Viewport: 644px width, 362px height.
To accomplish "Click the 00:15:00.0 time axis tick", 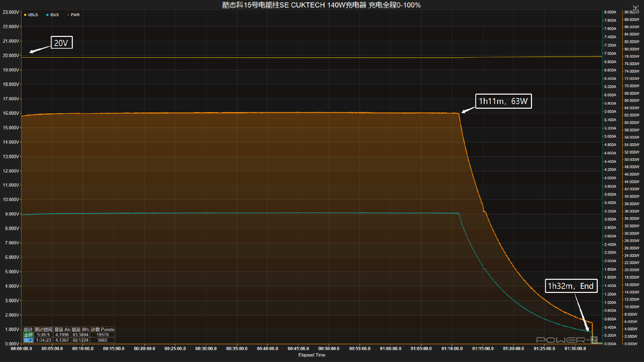I will point(114,349).
